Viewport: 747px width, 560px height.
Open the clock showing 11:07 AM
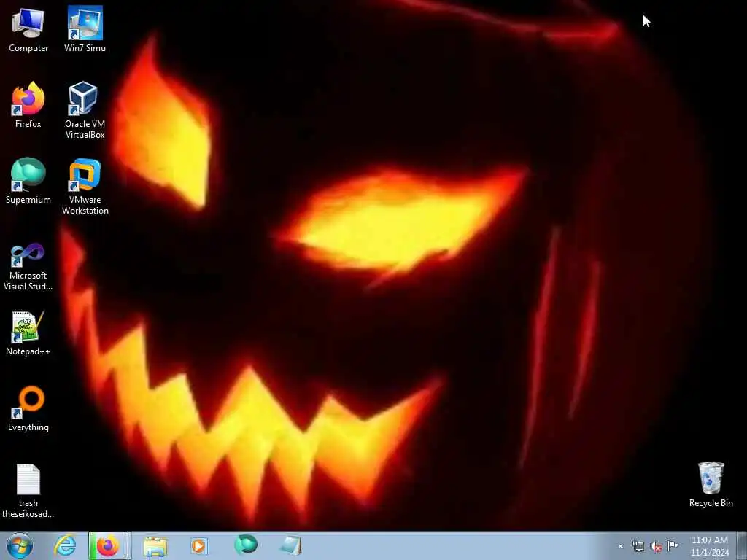710,546
